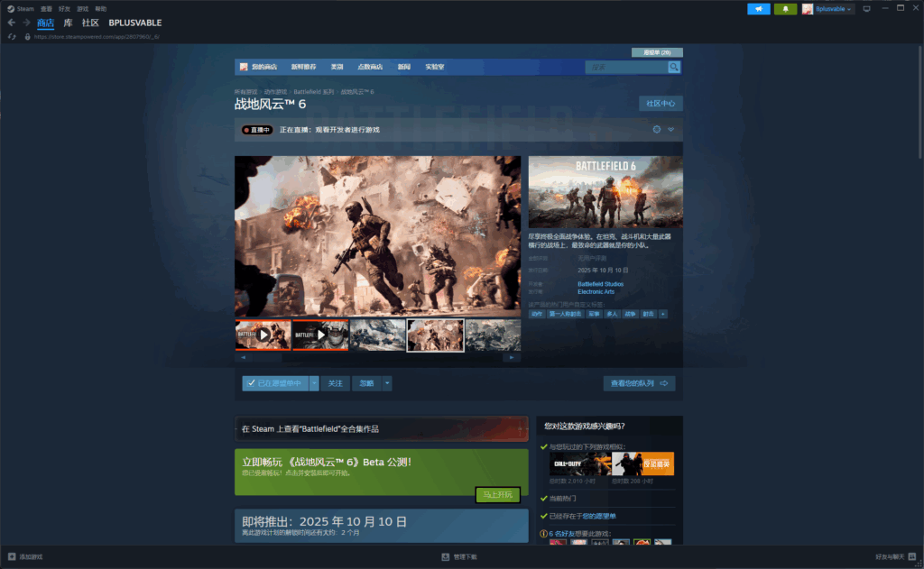
Task: Open notifications bell
Action: coord(786,9)
